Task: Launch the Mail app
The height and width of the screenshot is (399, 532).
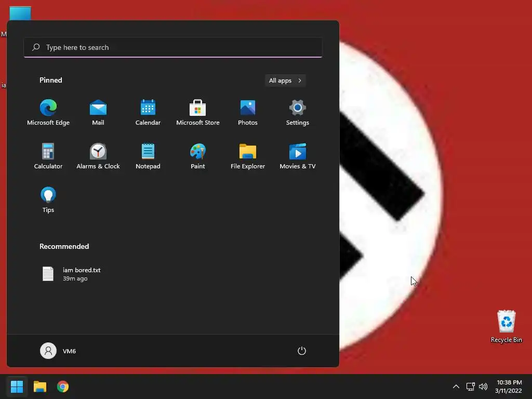Action: tap(98, 113)
